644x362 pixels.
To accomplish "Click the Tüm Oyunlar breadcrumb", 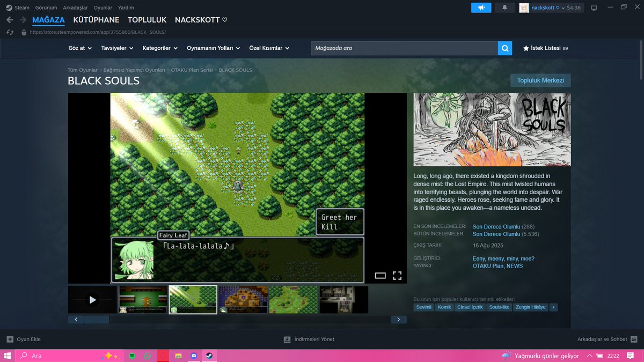I will coord(83,70).
